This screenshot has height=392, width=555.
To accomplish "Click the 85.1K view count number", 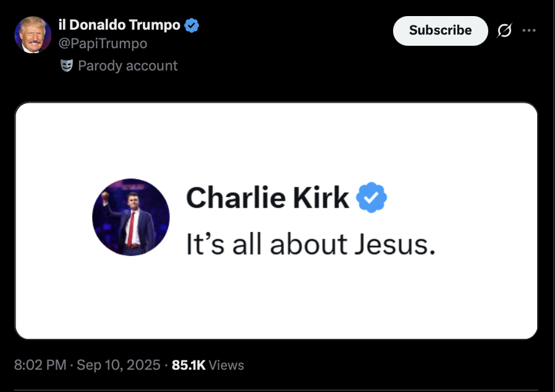I will (x=189, y=365).
